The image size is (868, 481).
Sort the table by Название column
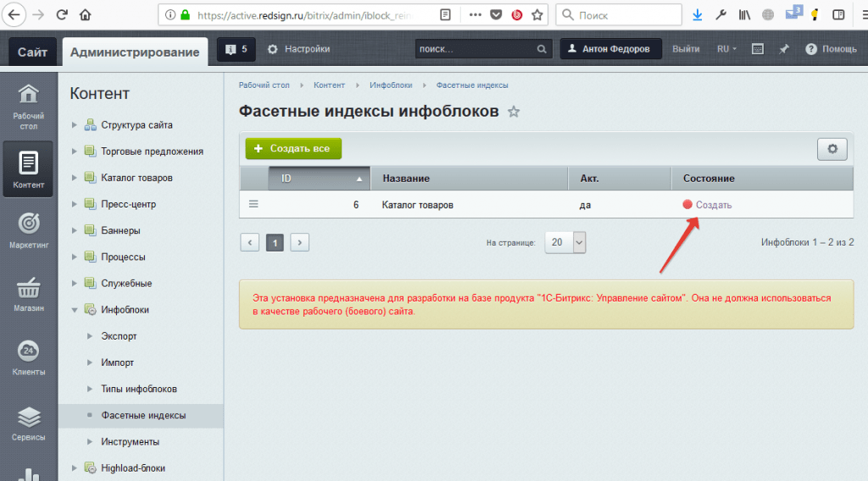coord(470,179)
